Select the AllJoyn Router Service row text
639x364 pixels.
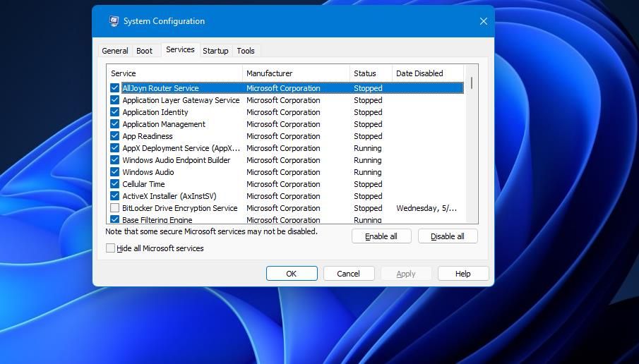point(160,88)
